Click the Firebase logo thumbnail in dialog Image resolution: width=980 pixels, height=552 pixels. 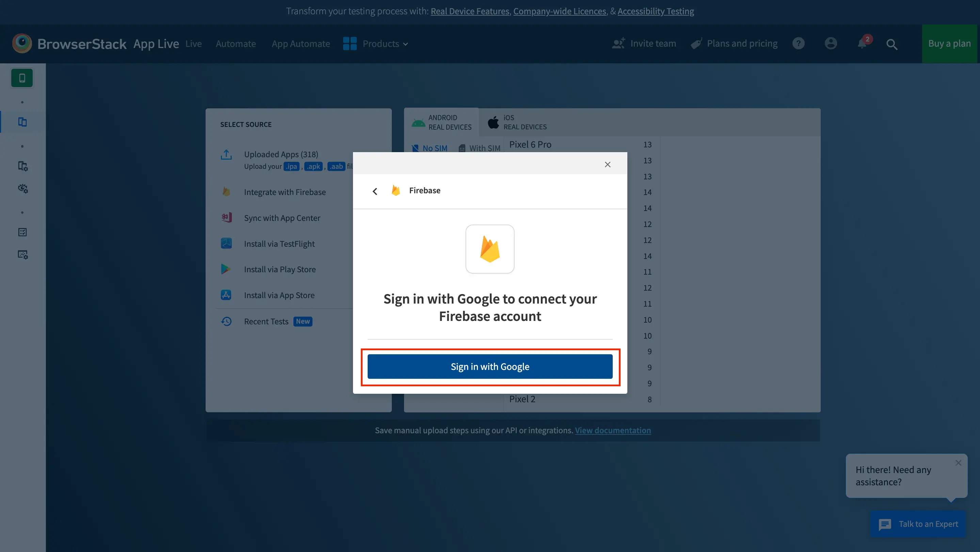tap(489, 249)
